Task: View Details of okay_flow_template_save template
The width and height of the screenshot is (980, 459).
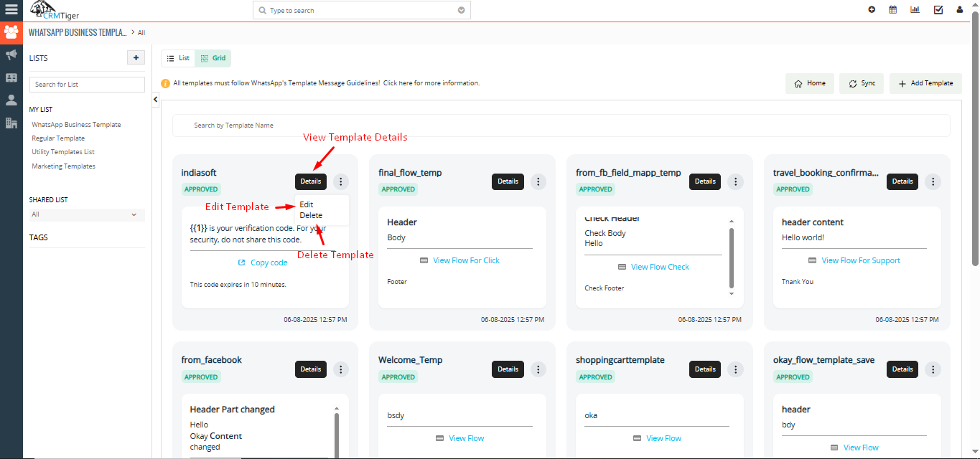Action: pyautogui.click(x=902, y=369)
